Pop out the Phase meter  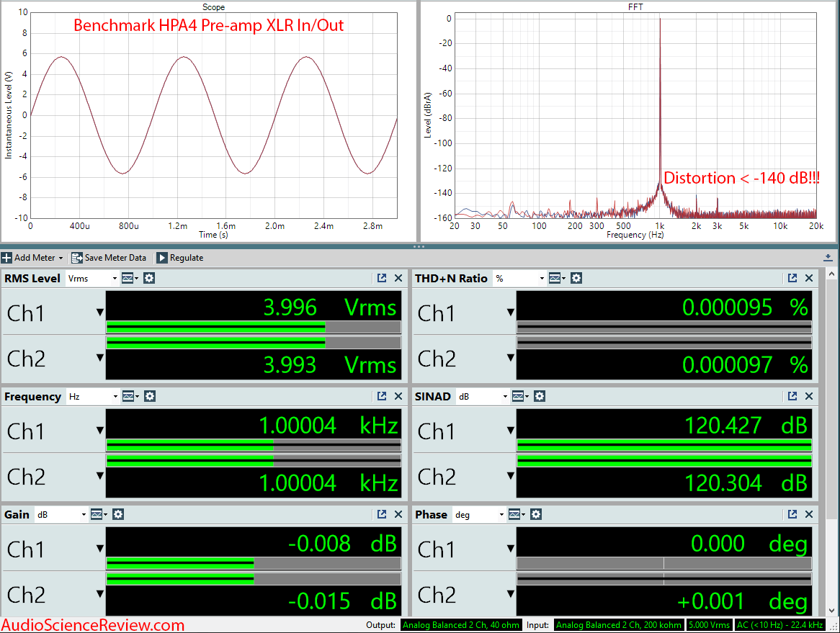[x=792, y=514]
